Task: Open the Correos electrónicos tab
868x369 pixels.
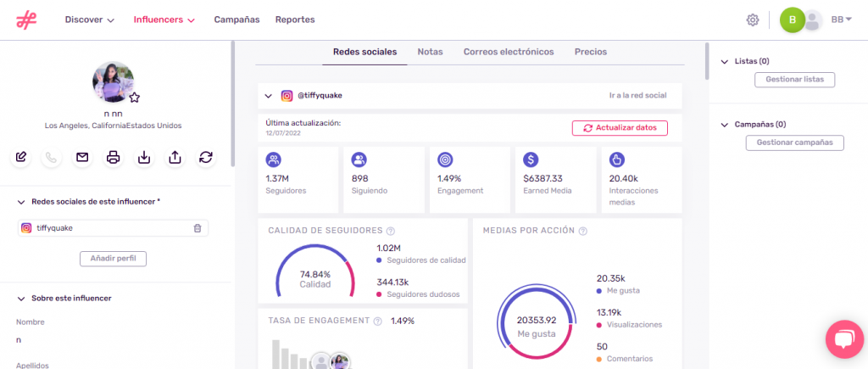Action: [508, 52]
